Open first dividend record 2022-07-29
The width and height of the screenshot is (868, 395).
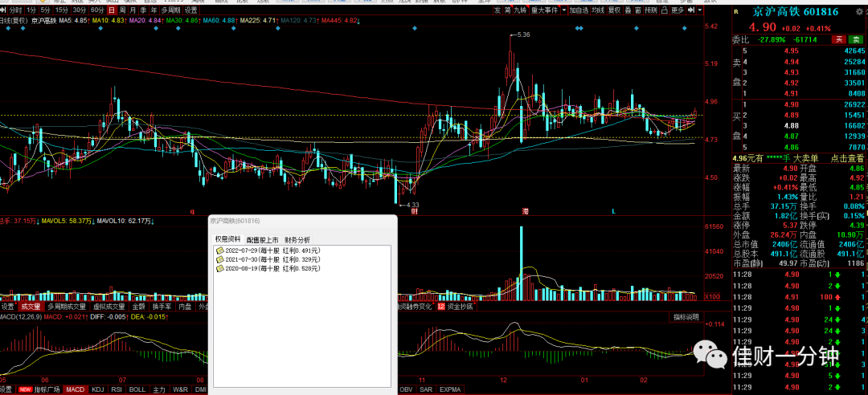[x=268, y=250]
